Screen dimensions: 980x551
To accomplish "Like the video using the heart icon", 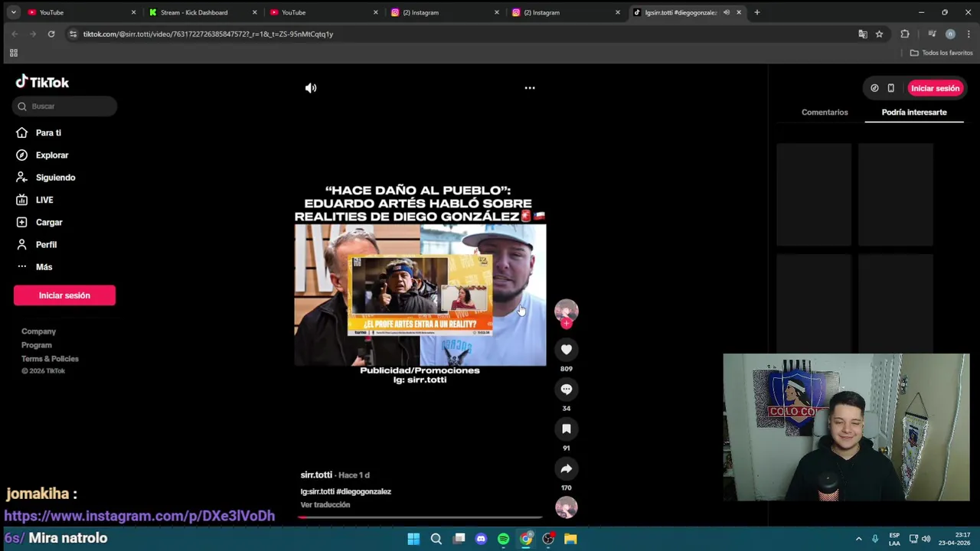I will 567,350.
